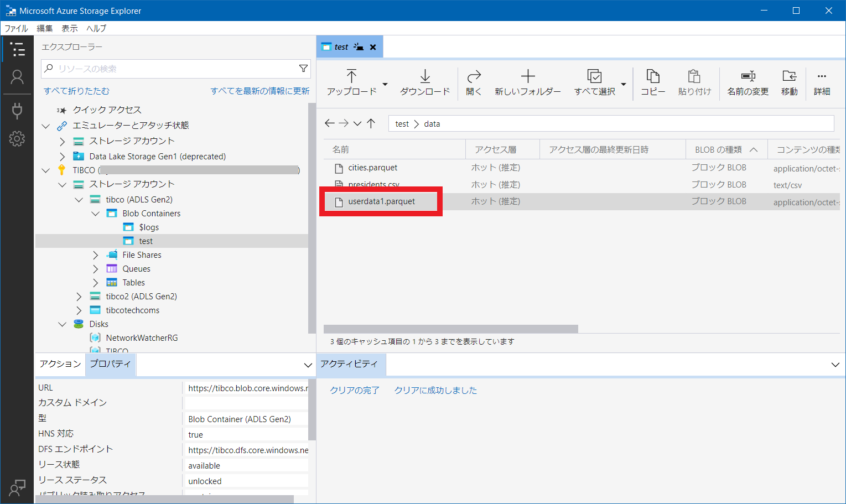Select $logs container in tree
Screen dimensions: 846x504
[x=149, y=227]
